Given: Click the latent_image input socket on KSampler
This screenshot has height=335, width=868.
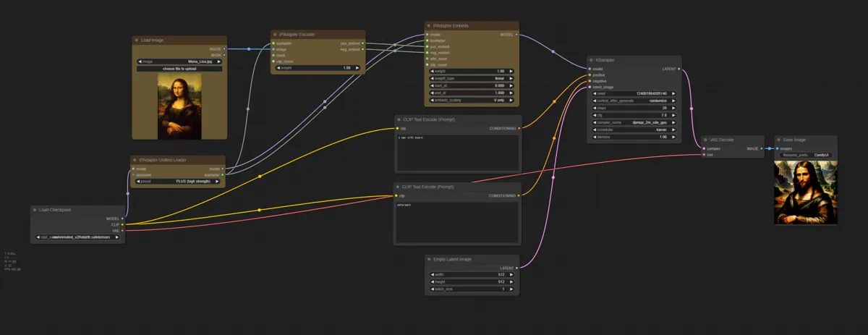Looking at the screenshot, I should [590, 87].
